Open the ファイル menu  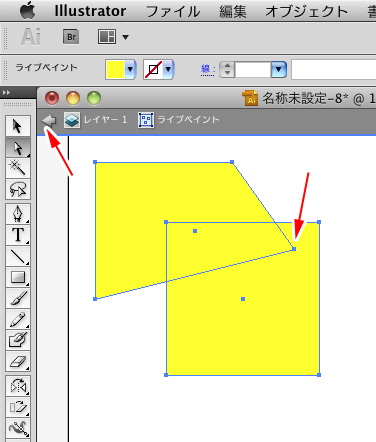pos(173,12)
